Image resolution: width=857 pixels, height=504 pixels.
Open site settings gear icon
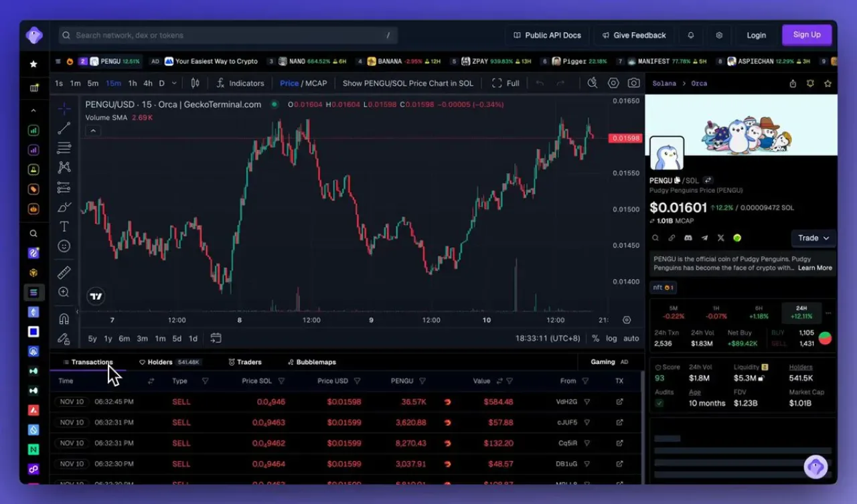tap(719, 35)
